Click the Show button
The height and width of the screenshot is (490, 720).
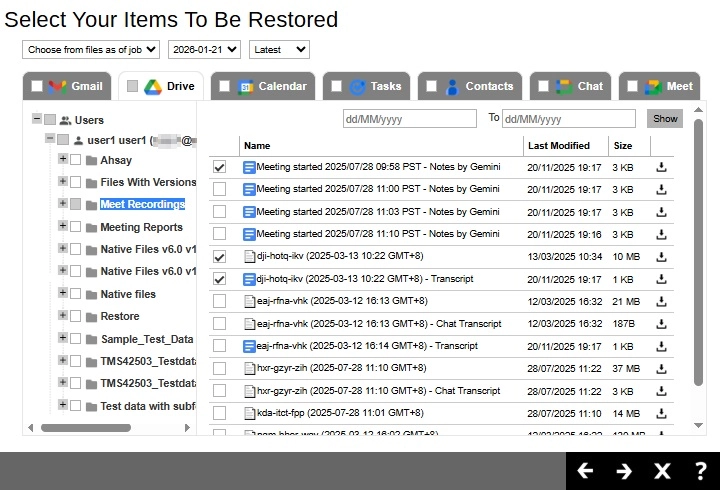click(x=664, y=118)
